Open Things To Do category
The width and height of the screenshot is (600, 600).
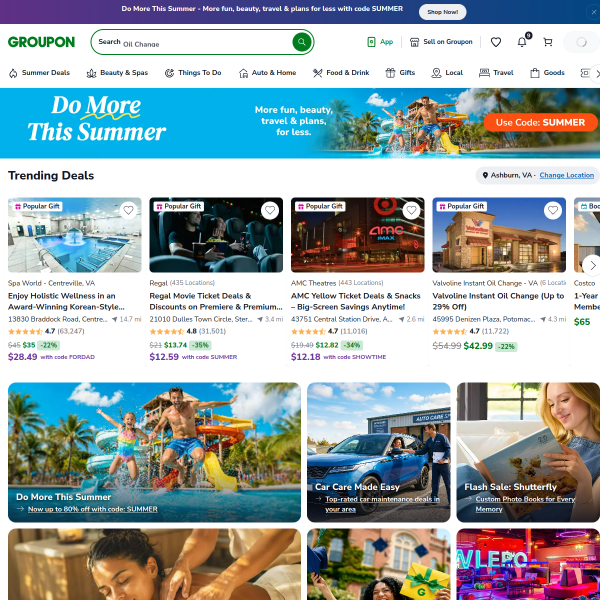pyautogui.click(x=193, y=73)
